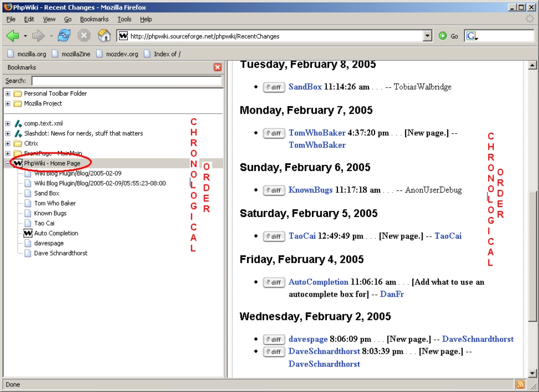
Task: Select the Tom Who Baker bookmark
Action: click(55, 203)
